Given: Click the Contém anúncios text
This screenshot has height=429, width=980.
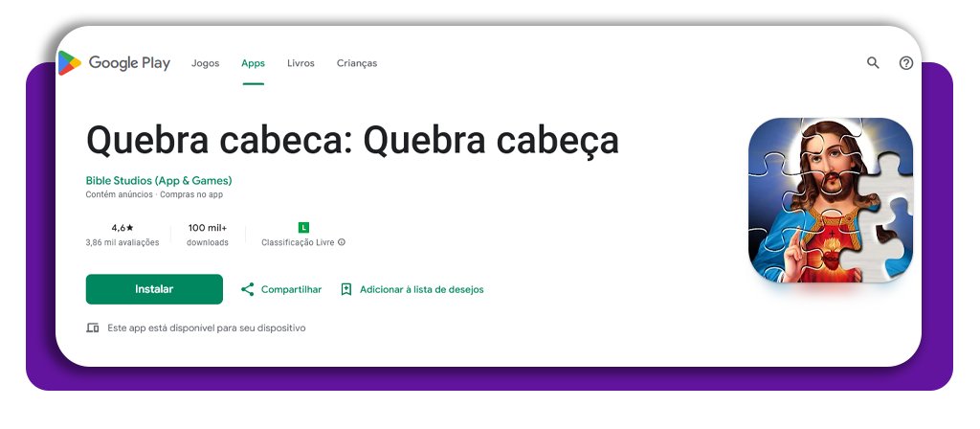Looking at the screenshot, I should [x=119, y=194].
